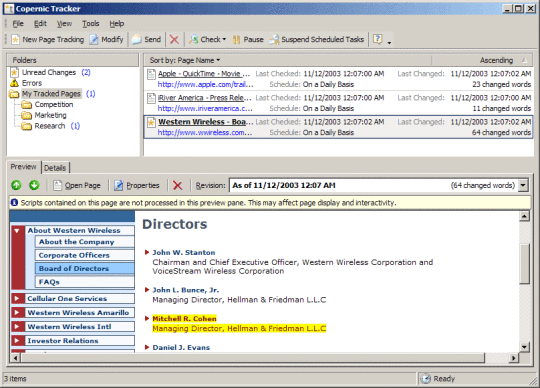This screenshot has width=540, height=388.
Task: Click the Open Page document icon
Action: 57,185
